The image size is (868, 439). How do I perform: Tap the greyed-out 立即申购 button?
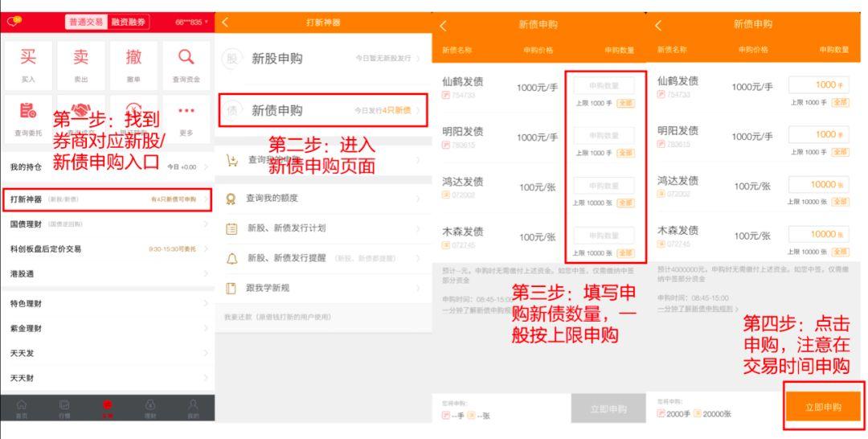608,409
